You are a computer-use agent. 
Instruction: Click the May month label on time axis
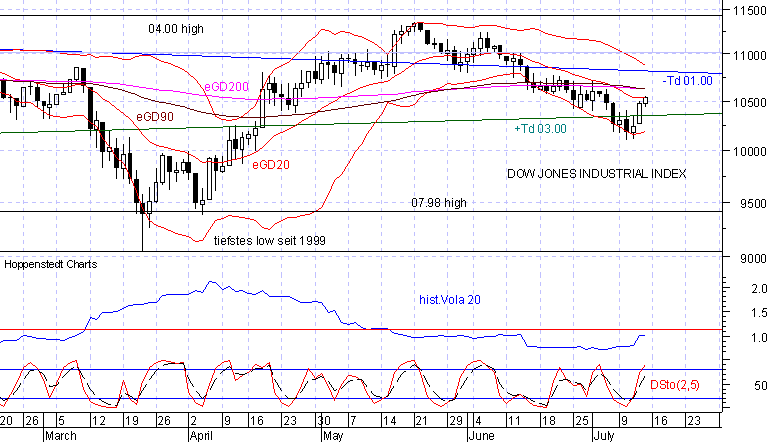333,436
